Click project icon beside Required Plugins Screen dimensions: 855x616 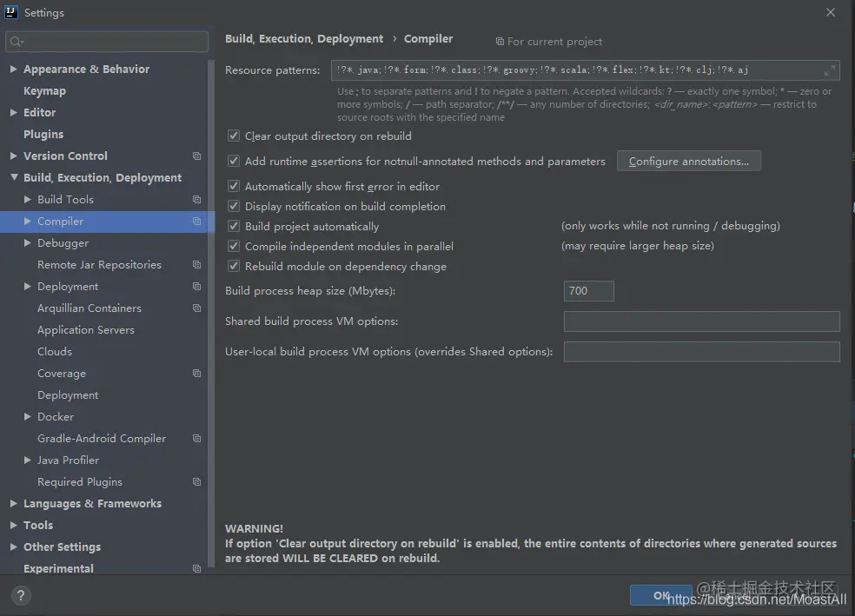[197, 482]
